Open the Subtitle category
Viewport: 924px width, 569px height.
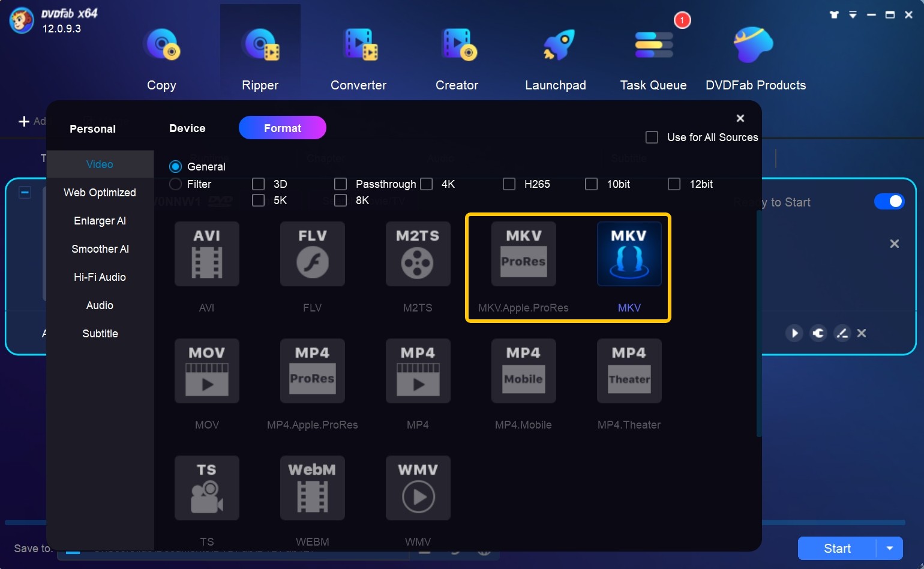pos(100,333)
